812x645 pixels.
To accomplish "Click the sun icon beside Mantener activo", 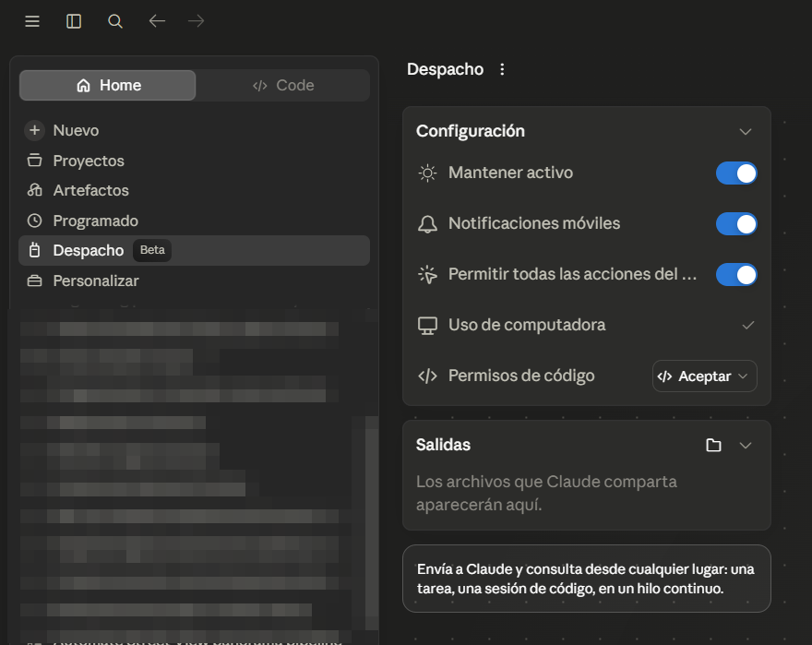I will (x=427, y=173).
